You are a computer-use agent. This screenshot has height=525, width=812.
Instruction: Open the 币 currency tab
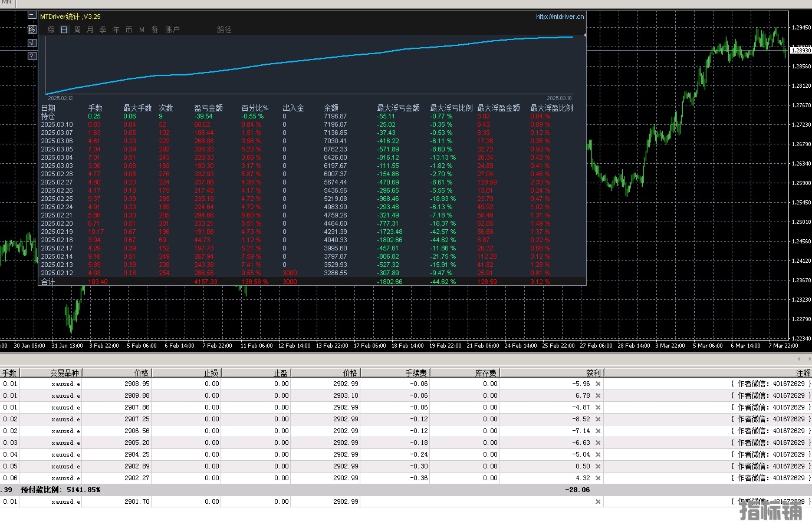pyautogui.click(x=129, y=29)
